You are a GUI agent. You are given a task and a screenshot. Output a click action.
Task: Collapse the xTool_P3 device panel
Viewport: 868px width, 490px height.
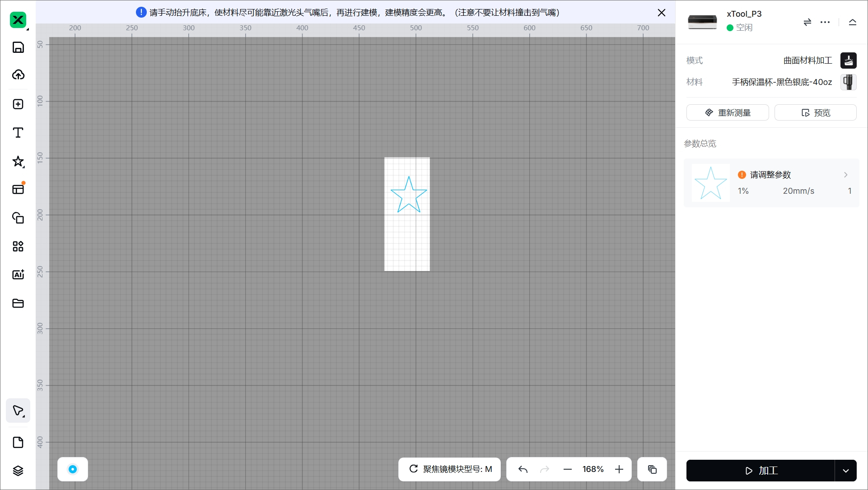(852, 22)
